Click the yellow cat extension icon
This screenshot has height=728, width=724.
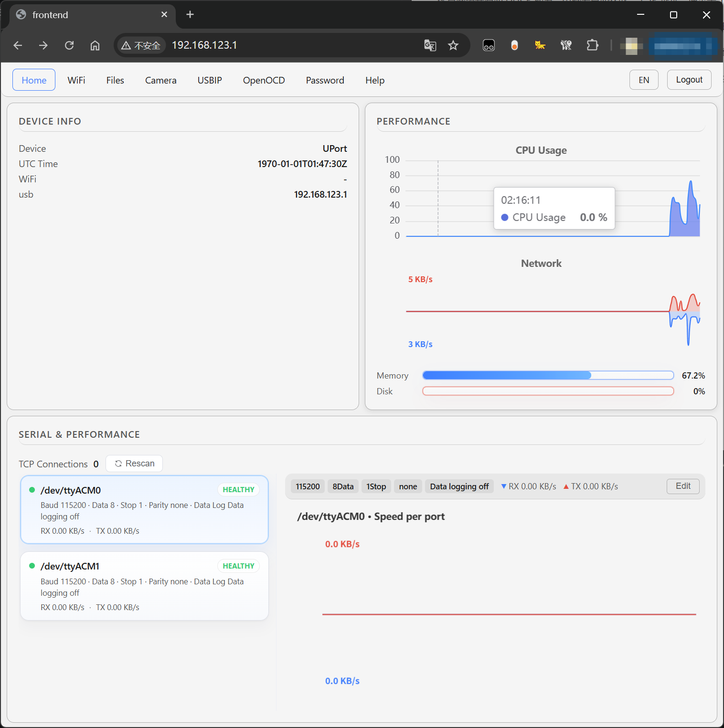click(x=540, y=45)
